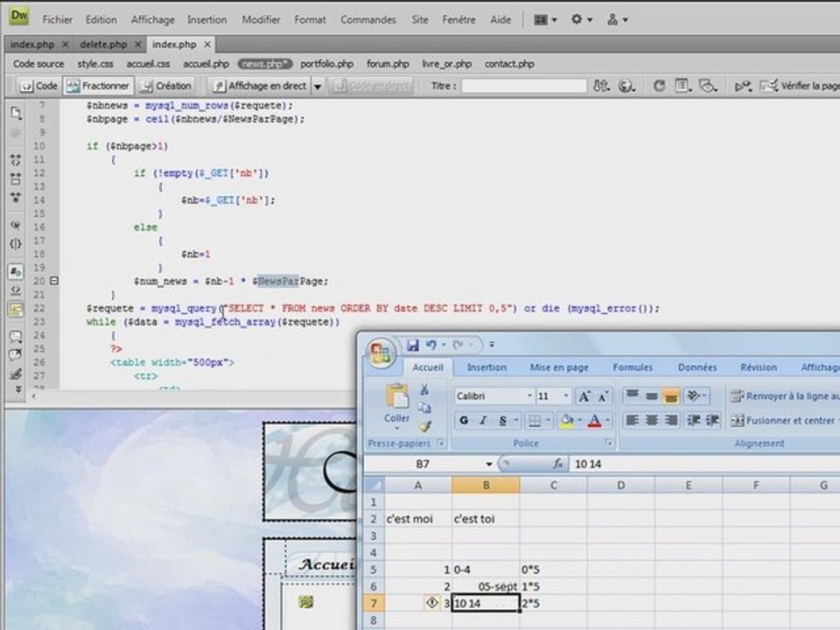Open Dreamweaver layout dropdown
Viewport: 840px width, 630px height.
tap(545, 20)
